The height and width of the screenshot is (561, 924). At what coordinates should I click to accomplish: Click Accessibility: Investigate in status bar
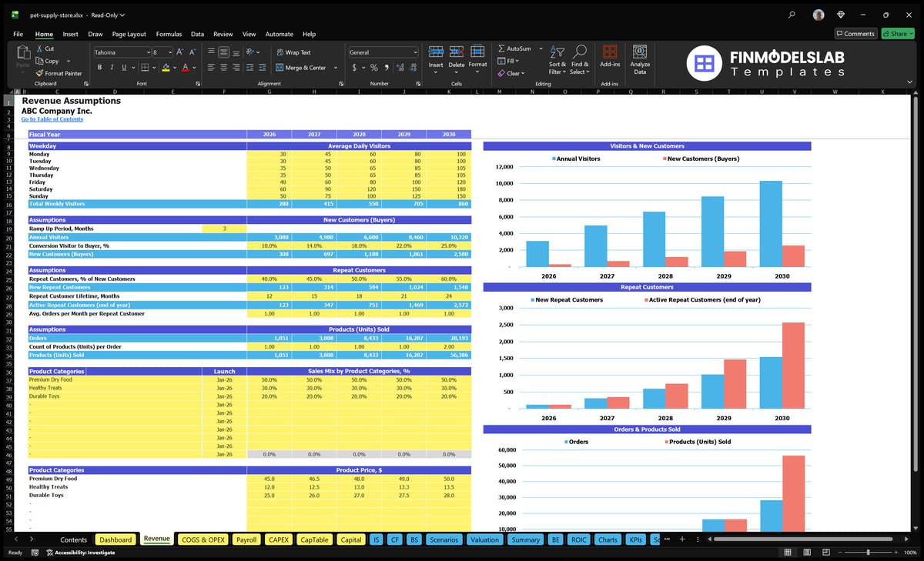pos(80,553)
